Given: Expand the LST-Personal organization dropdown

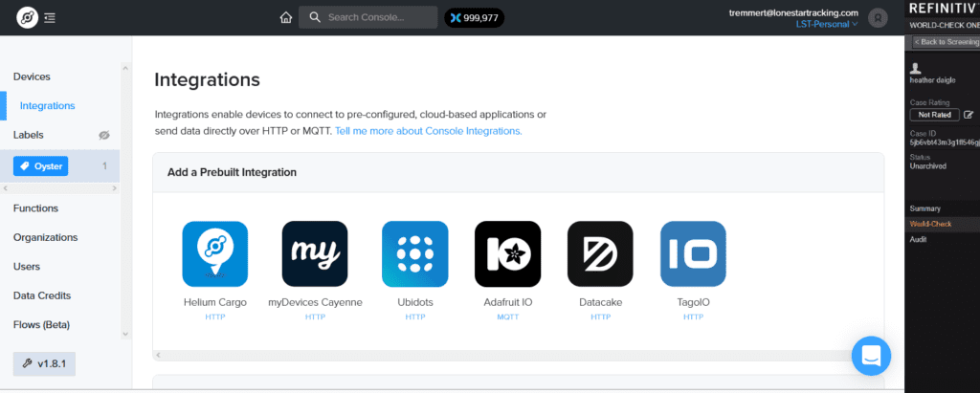Looking at the screenshot, I should pos(827,24).
